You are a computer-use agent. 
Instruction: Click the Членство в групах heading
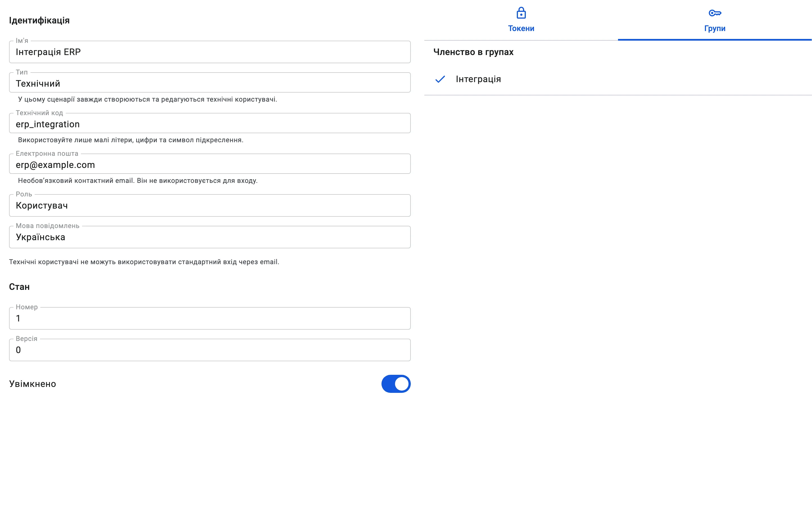tap(473, 52)
